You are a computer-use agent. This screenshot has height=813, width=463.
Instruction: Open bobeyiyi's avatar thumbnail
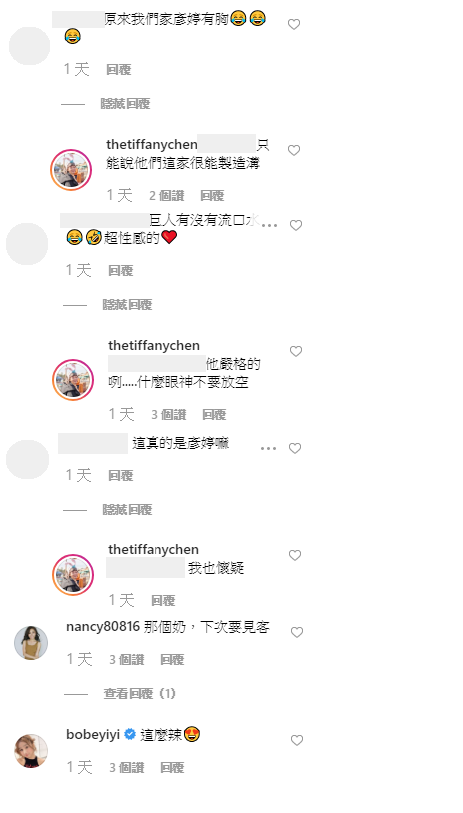click(31, 751)
